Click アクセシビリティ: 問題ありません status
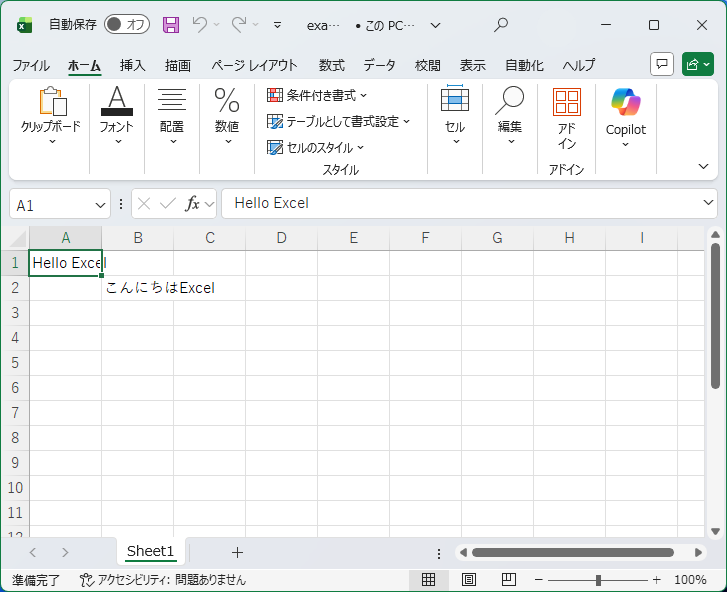This screenshot has height=592, width=727. (x=163, y=580)
